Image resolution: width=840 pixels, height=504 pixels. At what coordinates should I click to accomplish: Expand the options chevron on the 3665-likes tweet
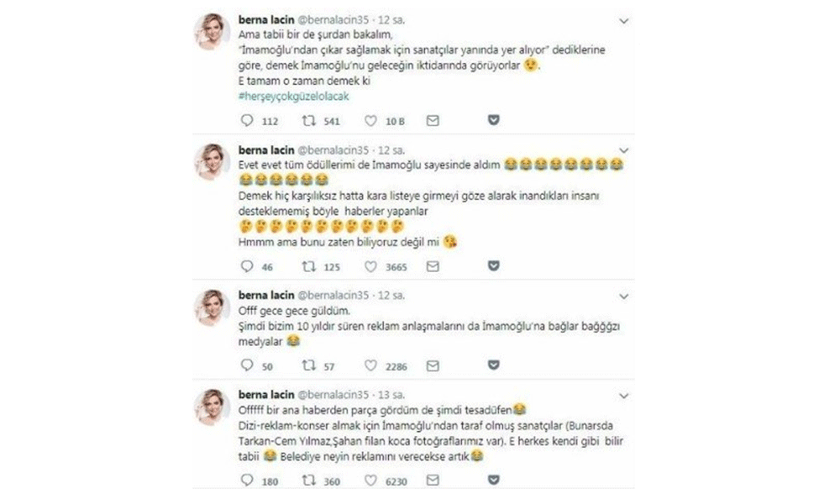(623, 150)
